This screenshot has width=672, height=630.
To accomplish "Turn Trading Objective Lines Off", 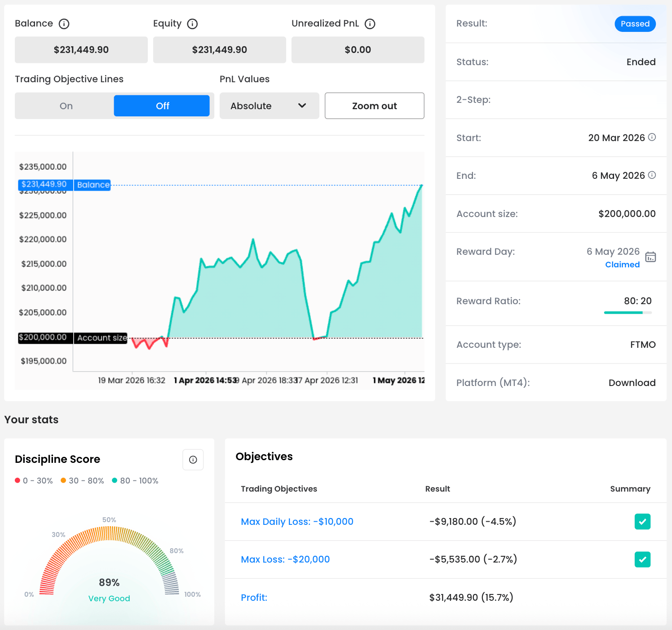I will 162,106.
